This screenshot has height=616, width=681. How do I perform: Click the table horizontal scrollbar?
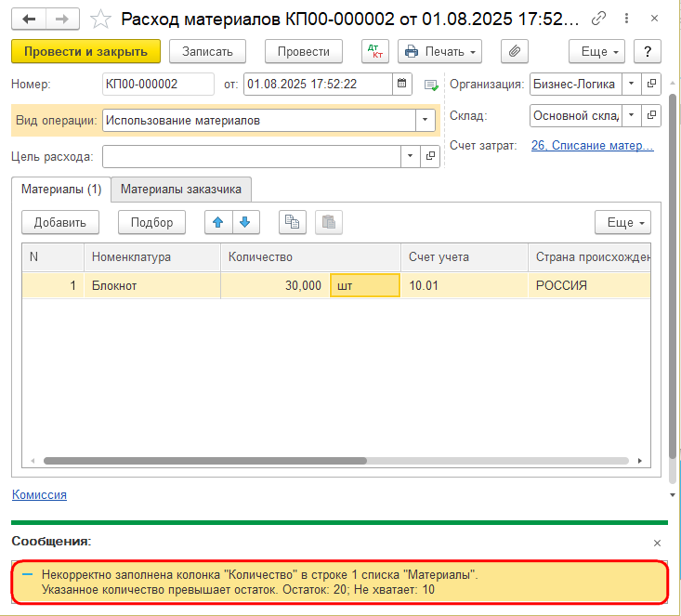205,461
